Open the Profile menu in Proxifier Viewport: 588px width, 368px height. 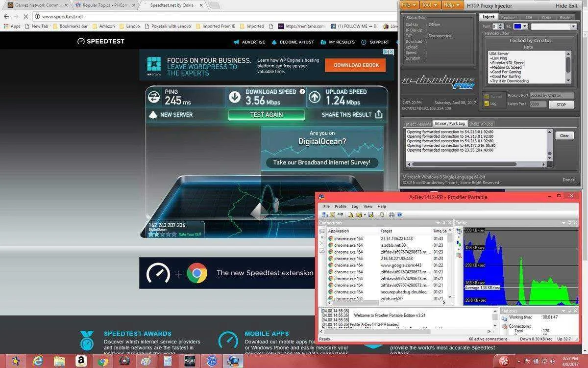341,207
